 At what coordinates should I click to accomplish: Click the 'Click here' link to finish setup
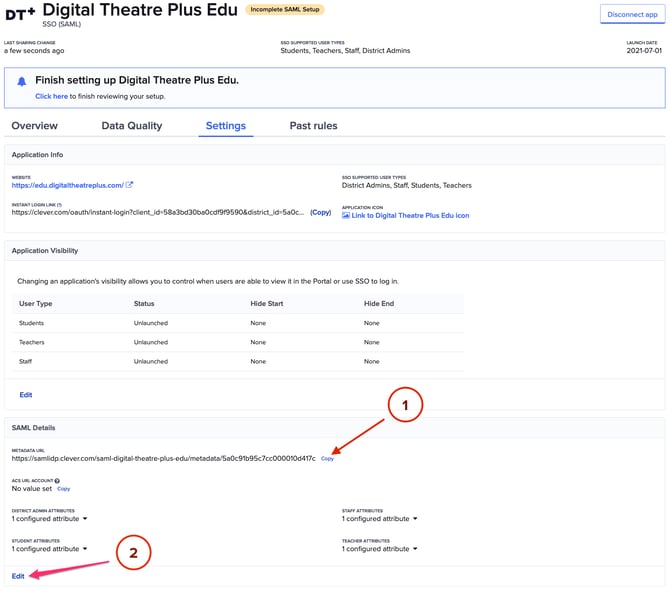pyautogui.click(x=51, y=96)
